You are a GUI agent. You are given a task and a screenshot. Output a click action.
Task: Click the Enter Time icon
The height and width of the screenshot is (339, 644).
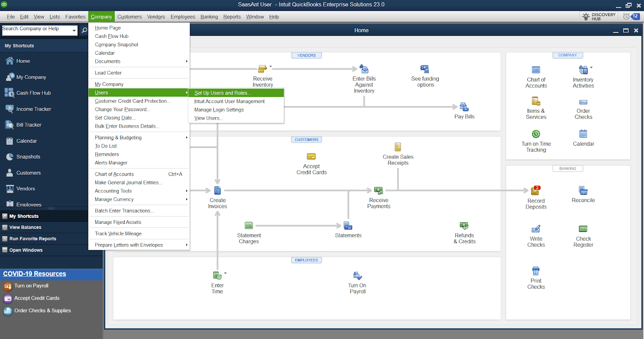[x=217, y=275]
